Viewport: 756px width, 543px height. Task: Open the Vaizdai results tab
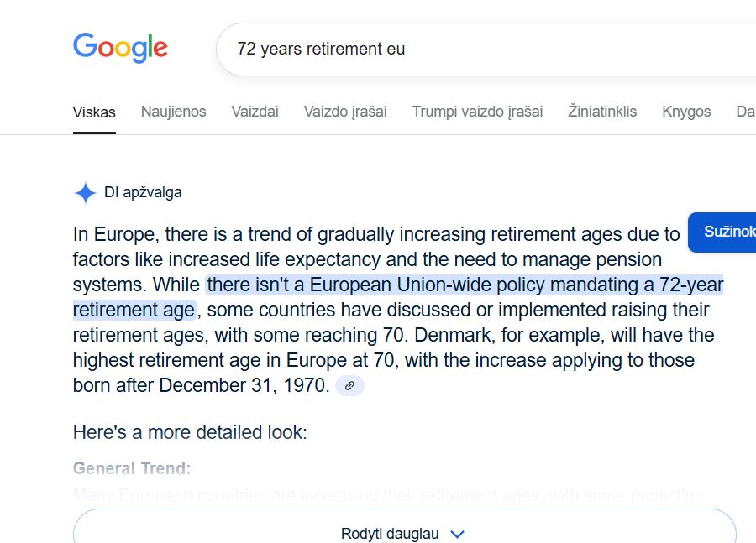coord(255,112)
